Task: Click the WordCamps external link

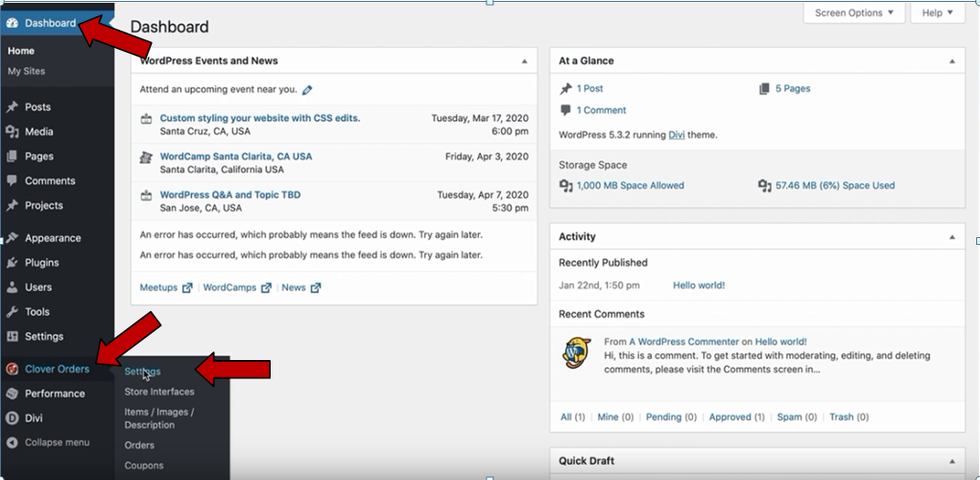Action: pyautogui.click(x=237, y=287)
